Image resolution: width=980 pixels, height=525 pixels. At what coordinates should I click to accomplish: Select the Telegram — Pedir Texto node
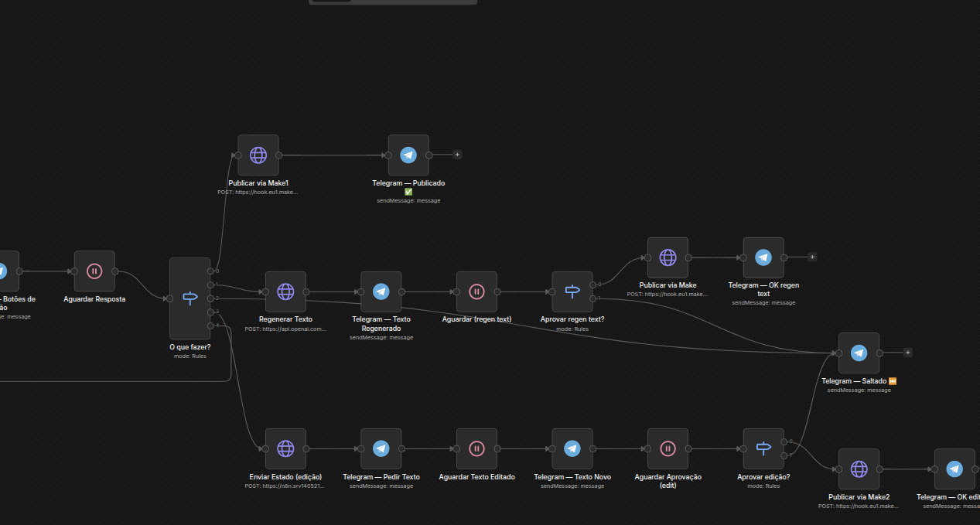click(x=381, y=448)
